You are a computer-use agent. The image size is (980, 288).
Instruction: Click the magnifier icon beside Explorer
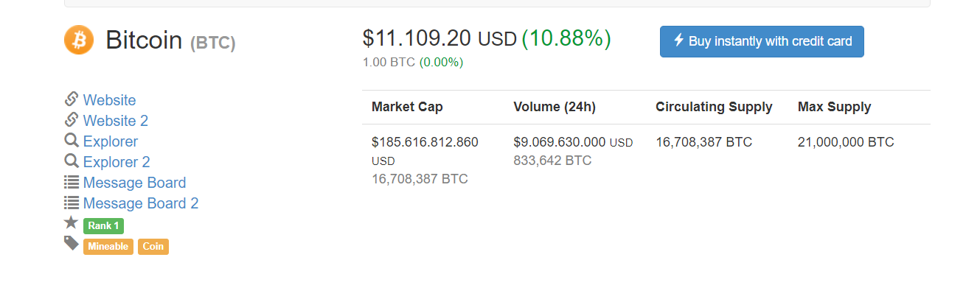72,140
